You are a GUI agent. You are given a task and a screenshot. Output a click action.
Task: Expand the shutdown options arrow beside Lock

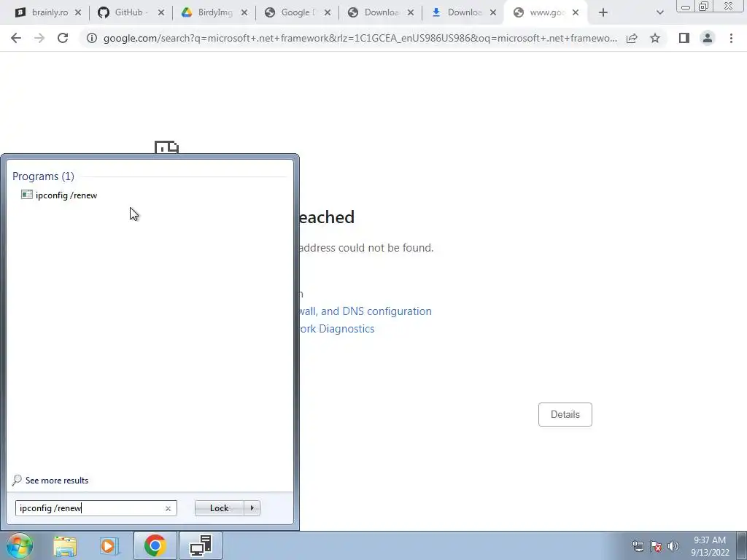(252, 508)
